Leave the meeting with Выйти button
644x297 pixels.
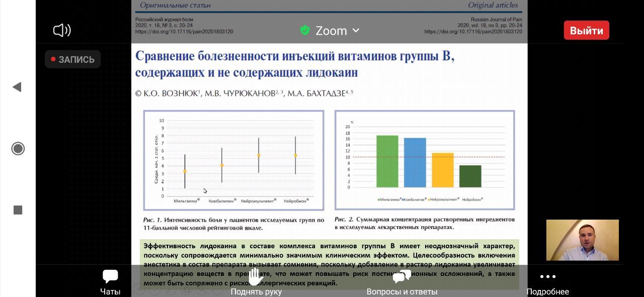tap(586, 30)
